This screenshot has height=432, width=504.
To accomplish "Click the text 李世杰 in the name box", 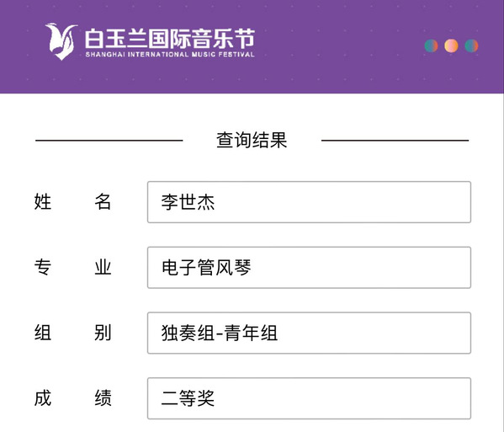I will tap(188, 202).
